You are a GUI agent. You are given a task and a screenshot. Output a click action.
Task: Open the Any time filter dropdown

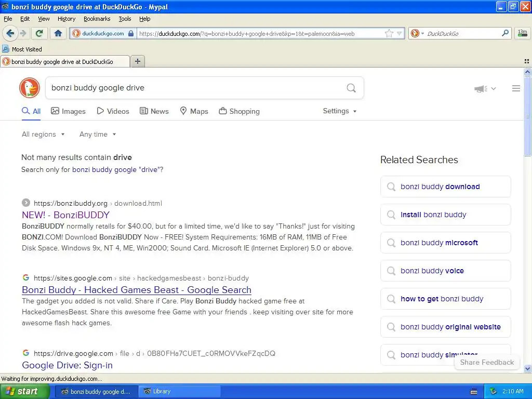(x=98, y=135)
